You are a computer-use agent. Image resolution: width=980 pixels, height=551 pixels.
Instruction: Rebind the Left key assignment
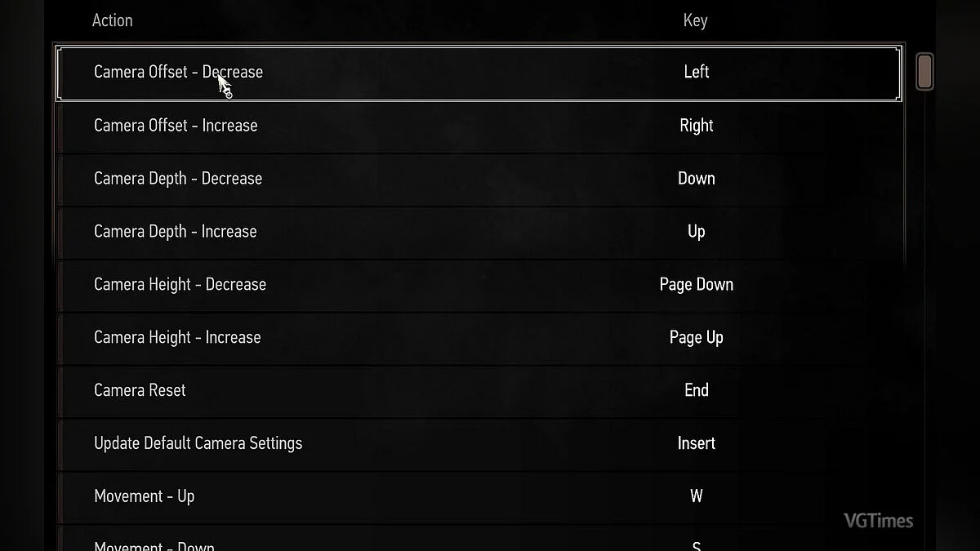(696, 72)
